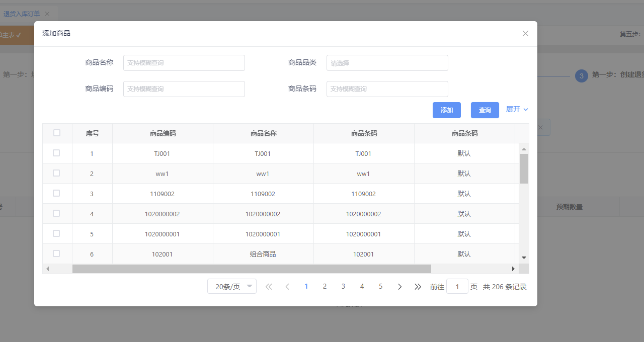Open the 20条/页 page size dropdown
644x342 pixels.
tap(232, 286)
